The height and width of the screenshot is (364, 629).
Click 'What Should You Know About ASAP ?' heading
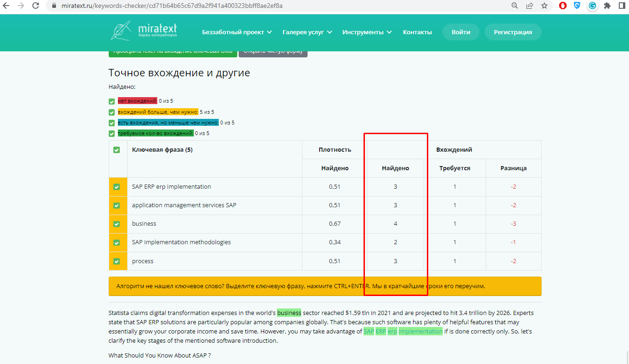(x=160, y=356)
